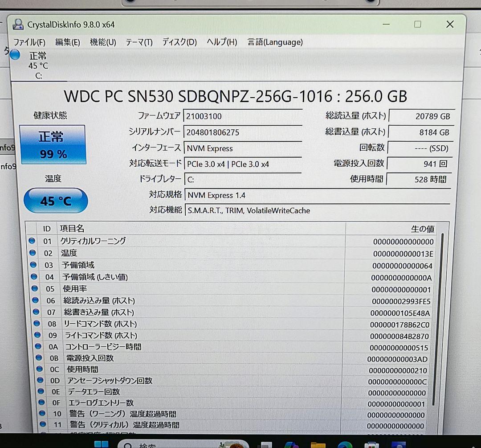Click status dot for 01 クリティカルワーニング
The width and height of the screenshot is (481, 448).
tap(32, 241)
